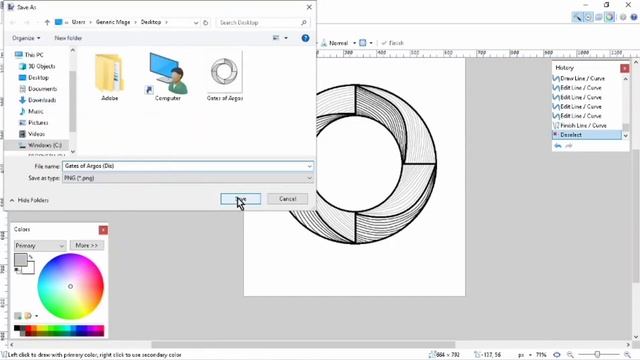Click the Cancel button
This screenshot has width=640, height=360.
point(287,199)
